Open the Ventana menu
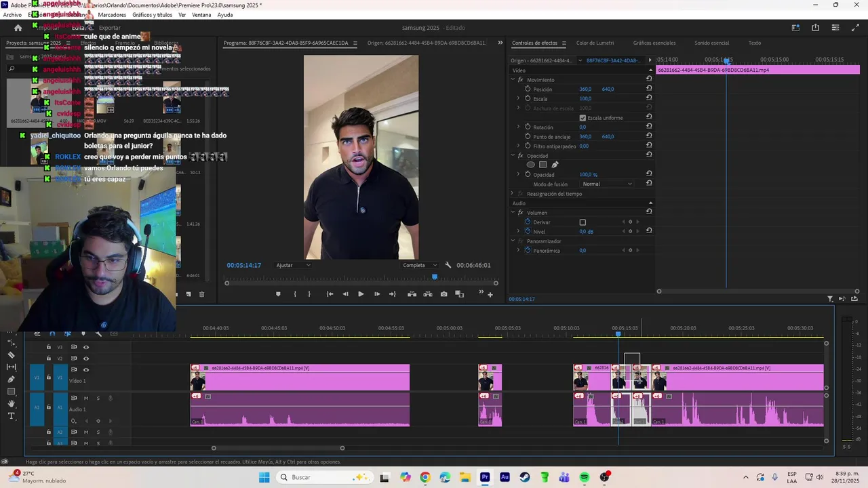 [201, 15]
